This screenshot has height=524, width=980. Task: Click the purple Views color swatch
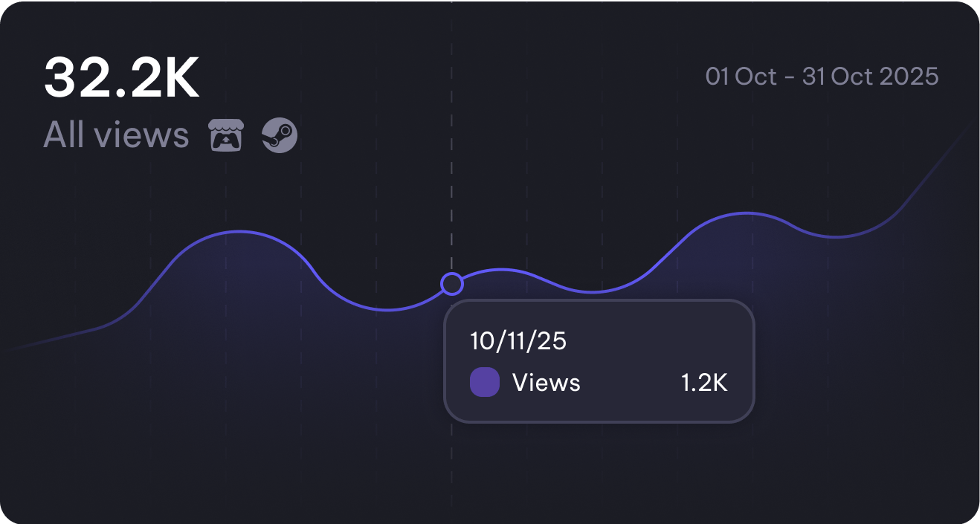485,383
